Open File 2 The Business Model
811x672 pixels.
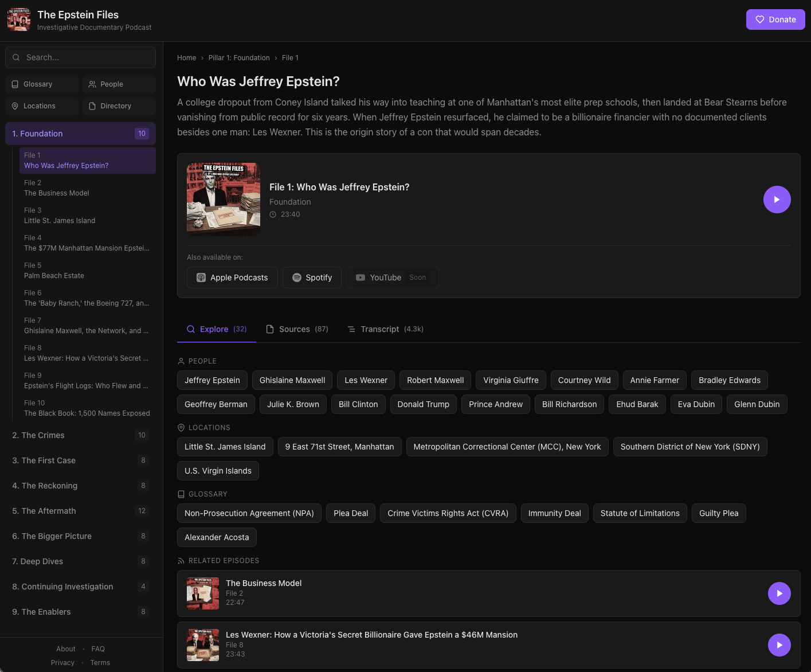pyautogui.click(x=88, y=188)
